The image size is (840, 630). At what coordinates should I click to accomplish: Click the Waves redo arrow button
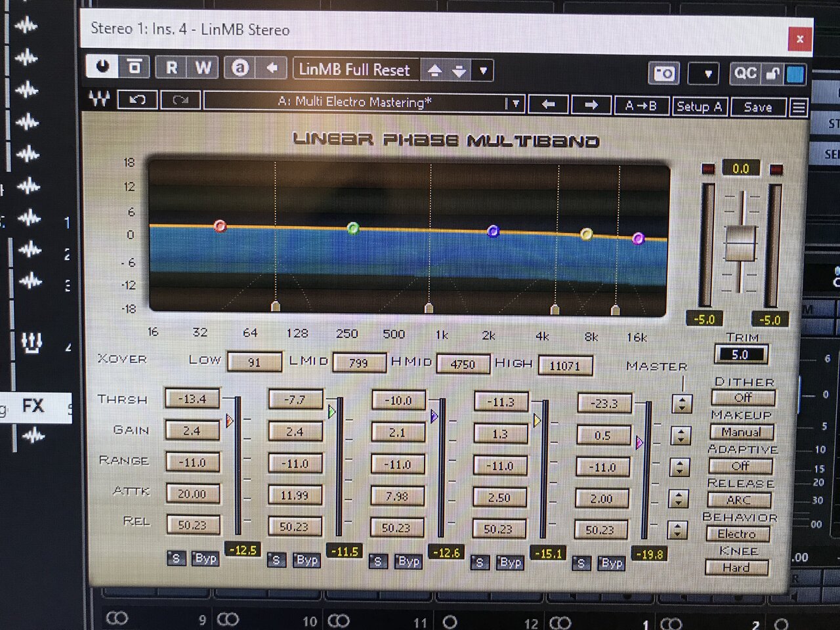click(180, 100)
